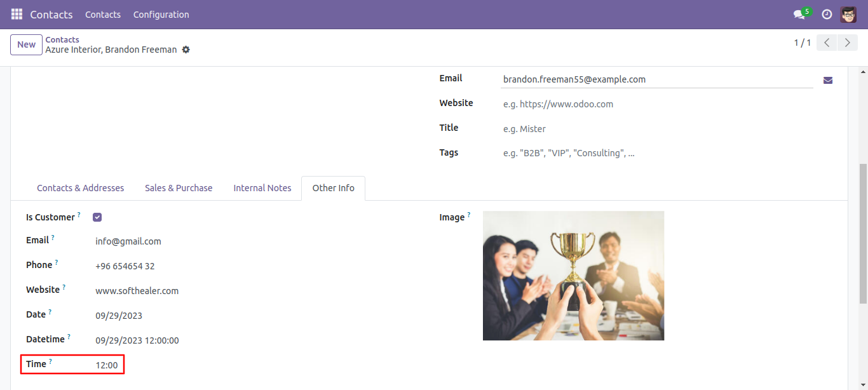
Task: Click the trophy image thumbnail
Action: pyautogui.click(x=573, y=276)
